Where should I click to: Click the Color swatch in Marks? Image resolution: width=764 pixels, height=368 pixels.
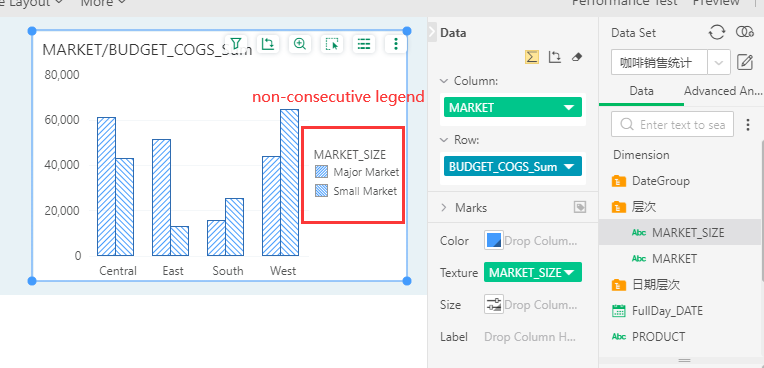click(x=494, y=240)
